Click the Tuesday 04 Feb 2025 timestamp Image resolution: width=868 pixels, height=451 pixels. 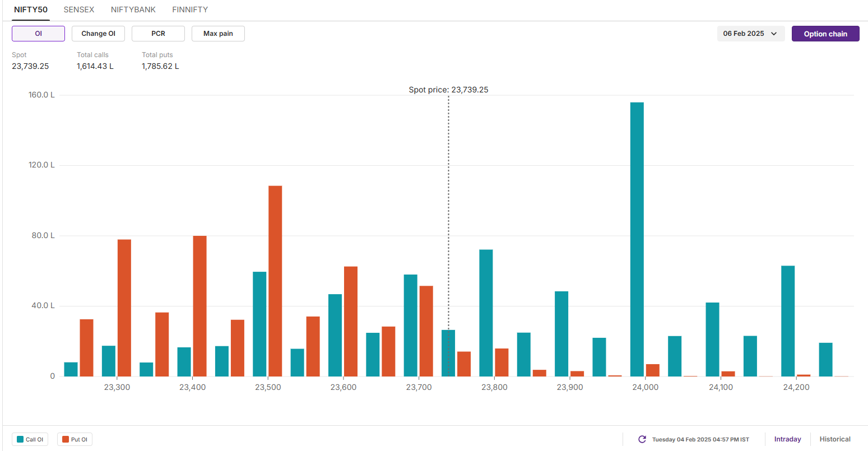pyautogui.click(x=700, y=440)
